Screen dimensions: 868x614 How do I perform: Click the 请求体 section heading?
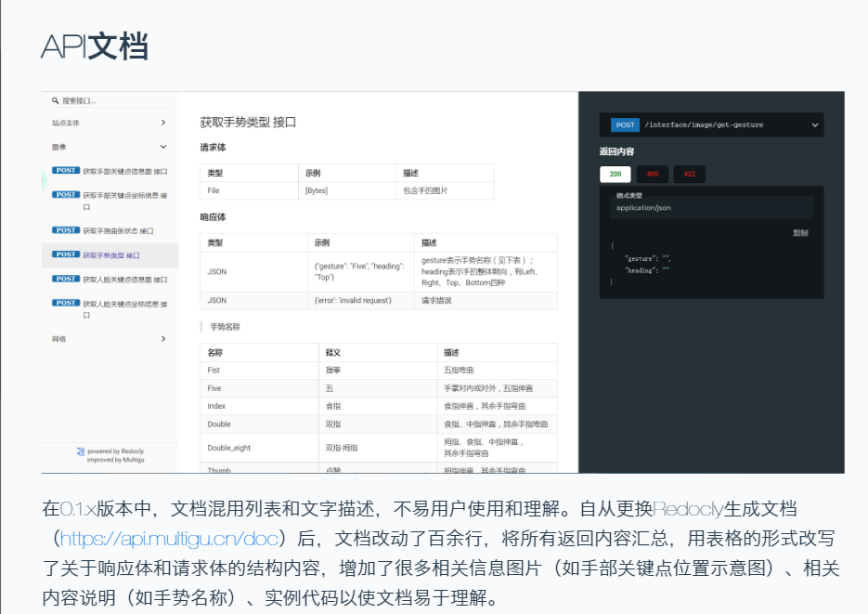(213, 148)
